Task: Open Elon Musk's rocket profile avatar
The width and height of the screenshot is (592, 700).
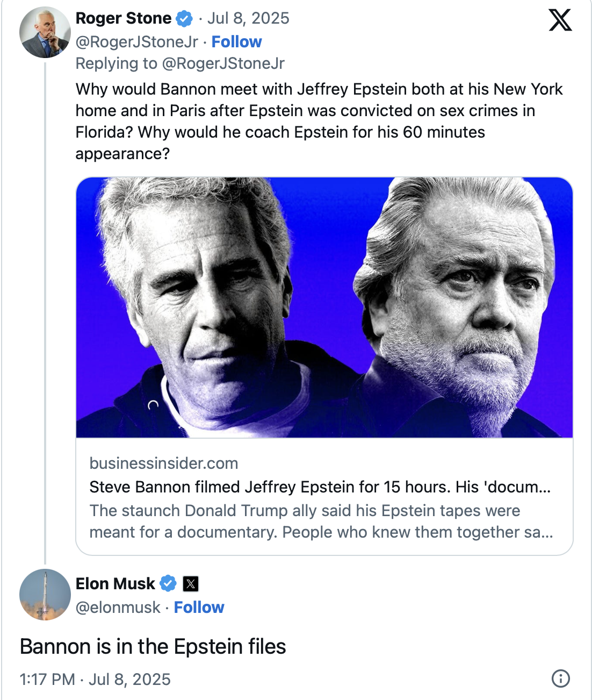Action: (45, 595)
